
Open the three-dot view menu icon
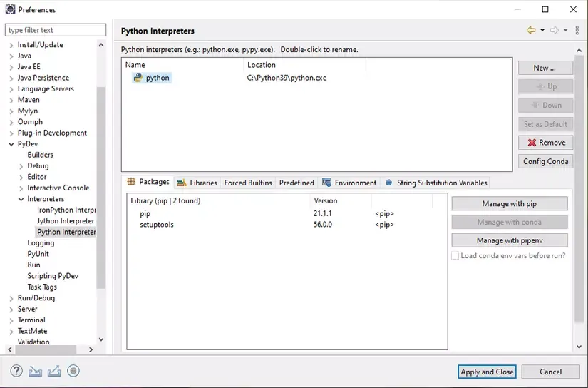tap(577, 31)
